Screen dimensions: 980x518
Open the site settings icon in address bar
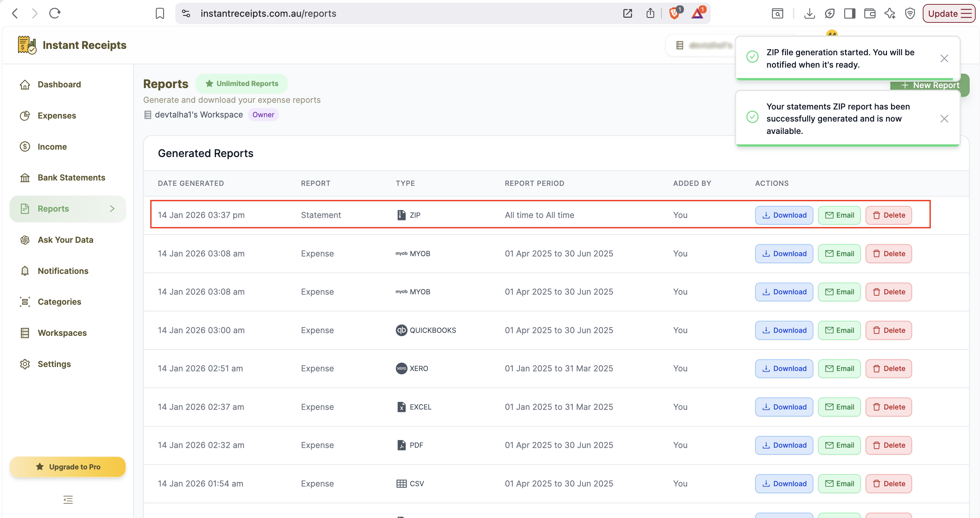186,14
